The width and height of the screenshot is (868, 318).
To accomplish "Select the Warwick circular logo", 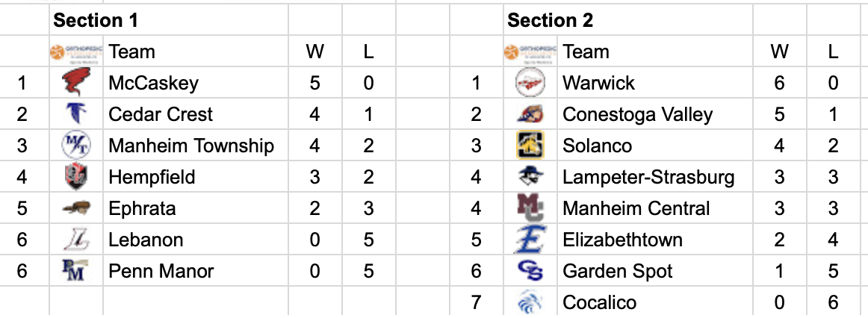I will coord(530,83).
